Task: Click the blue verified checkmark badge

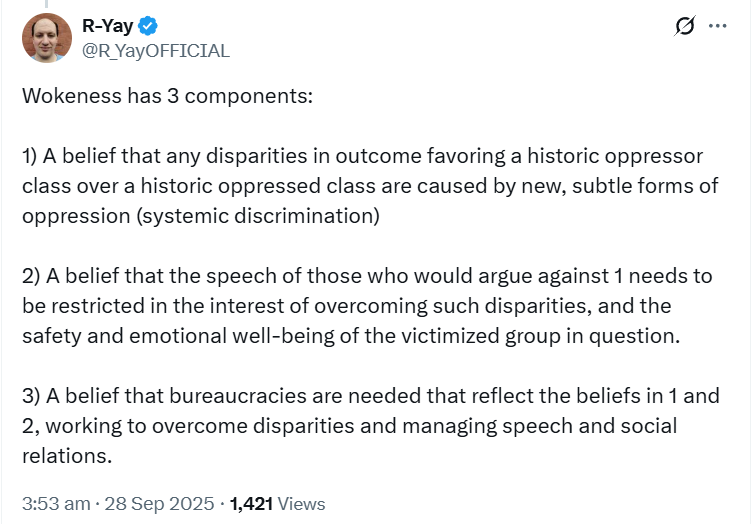Action: [146, 26]
